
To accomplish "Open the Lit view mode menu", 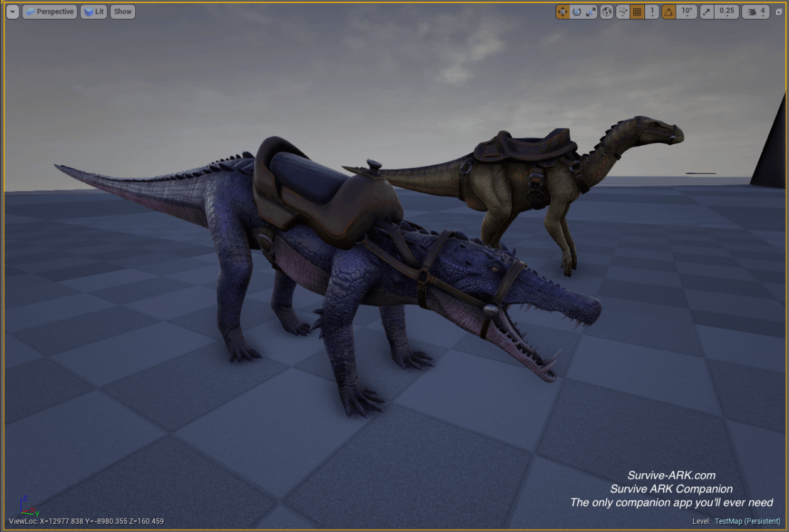I will pyautogui.click(x=94, y=11).
